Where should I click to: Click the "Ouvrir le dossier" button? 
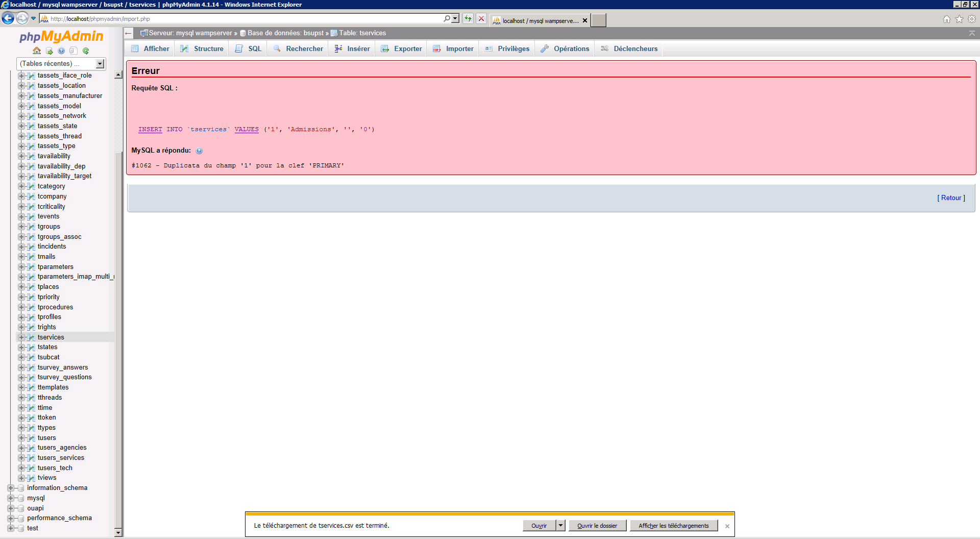click(x=597, y=525)
